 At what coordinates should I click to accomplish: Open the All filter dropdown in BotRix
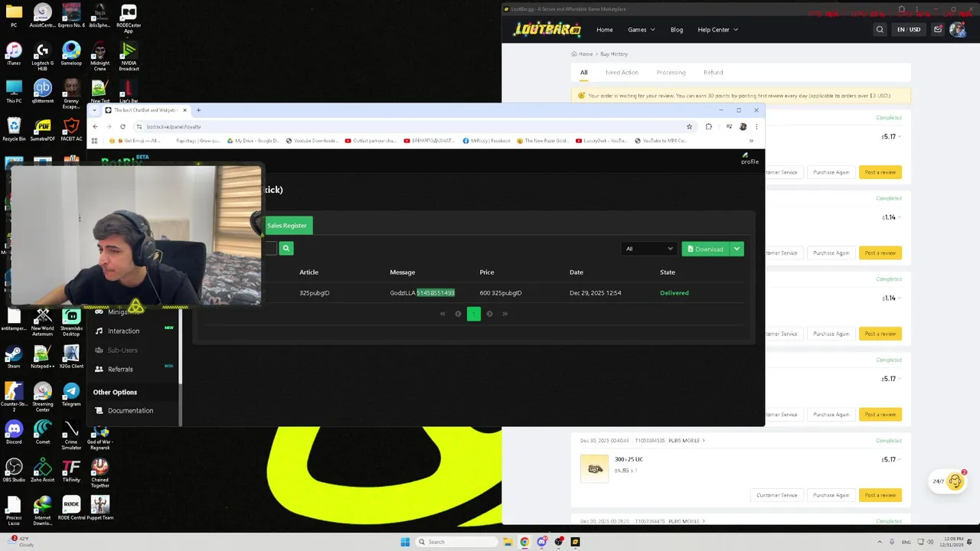(649, 249)
